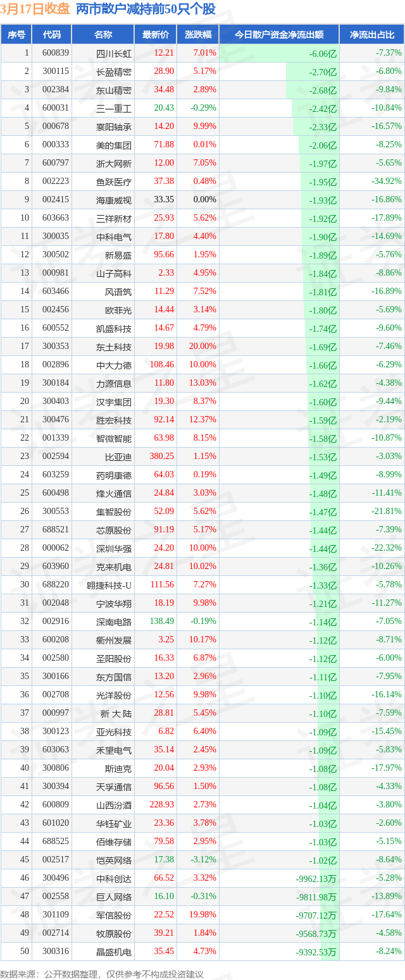405x980 pixels.
Task: Select stock name 中大力德
Action: [x=114, y=365]
